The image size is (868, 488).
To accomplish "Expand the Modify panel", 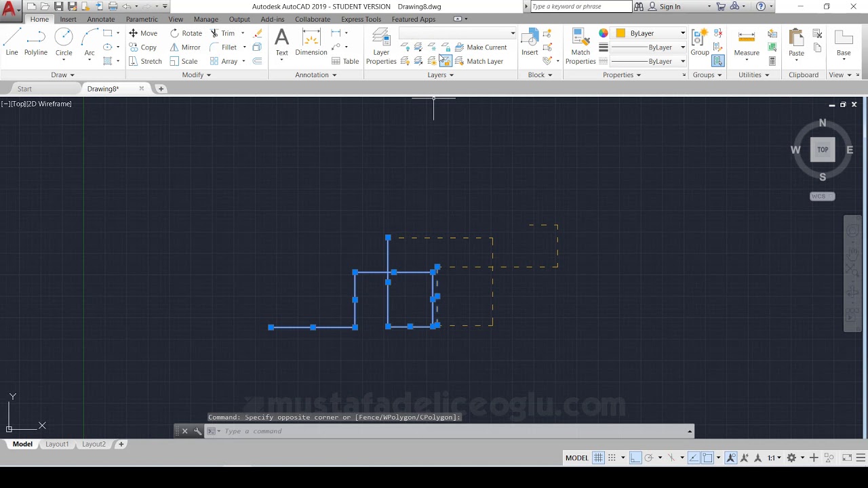I will click(197, 75).
